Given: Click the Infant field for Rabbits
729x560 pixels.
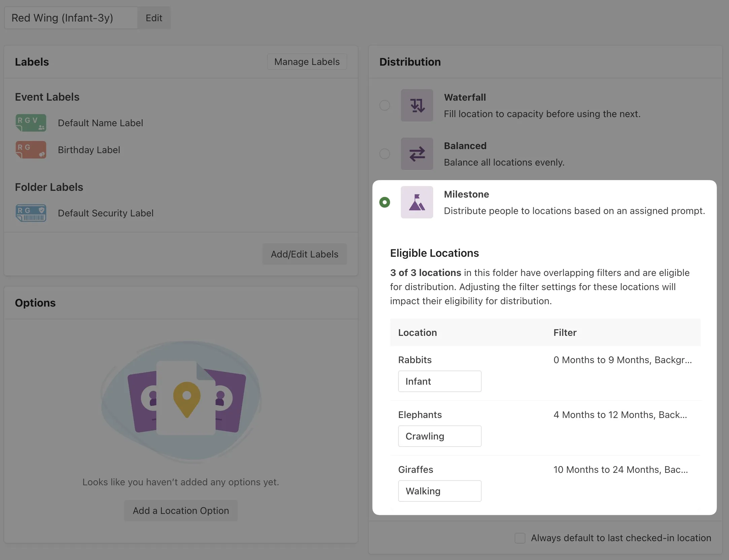Looking at the screenshot, I should pyautogui.click(x=440, y=381).
